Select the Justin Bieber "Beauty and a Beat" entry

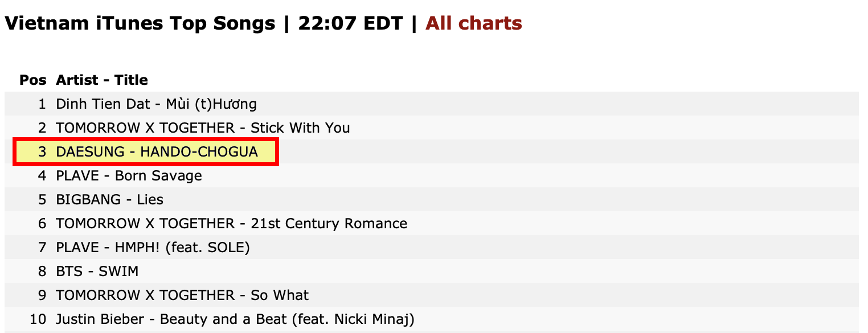(x=235, y=319)
